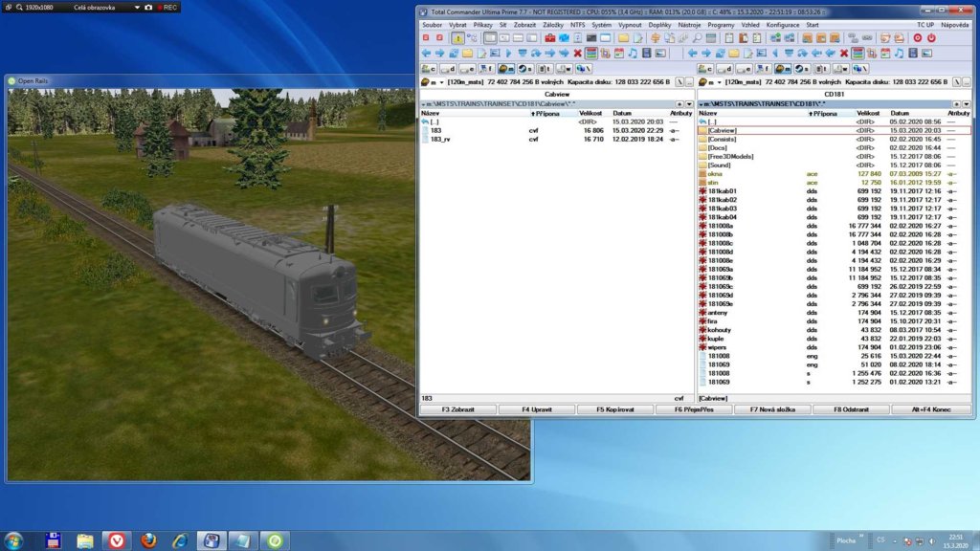Sort right panel by Velikost column header

coord(868,113)
